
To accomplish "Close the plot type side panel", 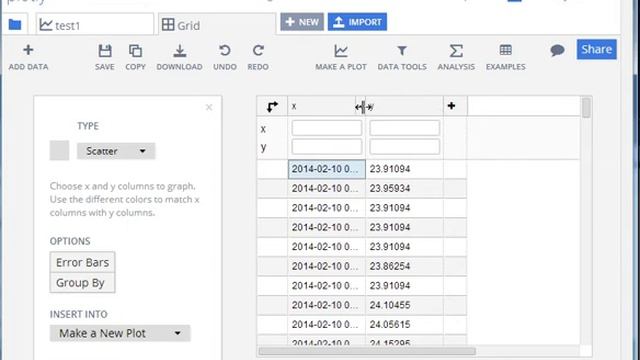I will pos(209,107).
